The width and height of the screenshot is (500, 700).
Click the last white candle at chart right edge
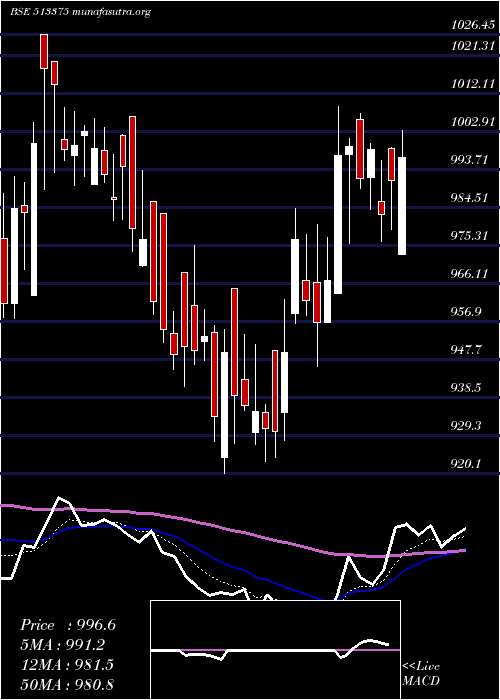pos(402,206)
